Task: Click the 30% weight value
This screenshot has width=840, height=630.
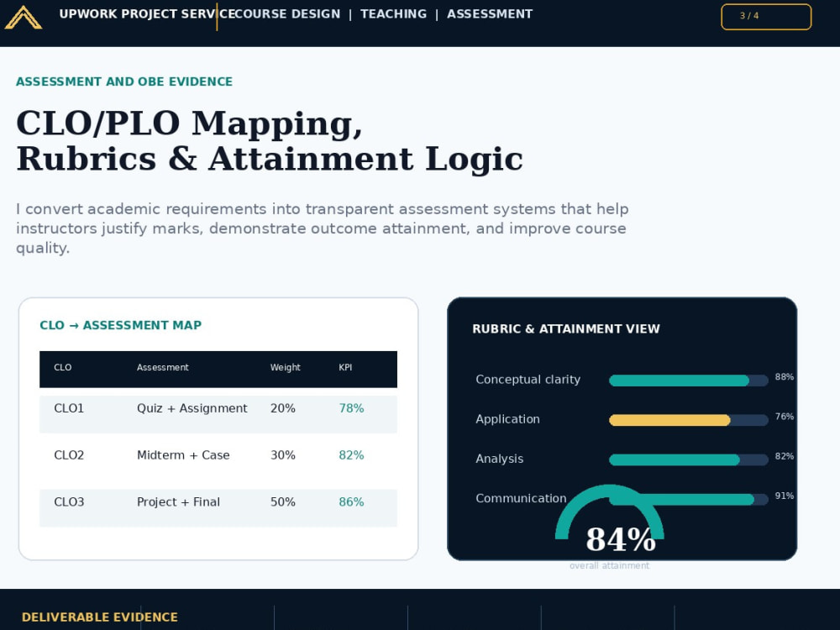Action: tap(283, 455)
